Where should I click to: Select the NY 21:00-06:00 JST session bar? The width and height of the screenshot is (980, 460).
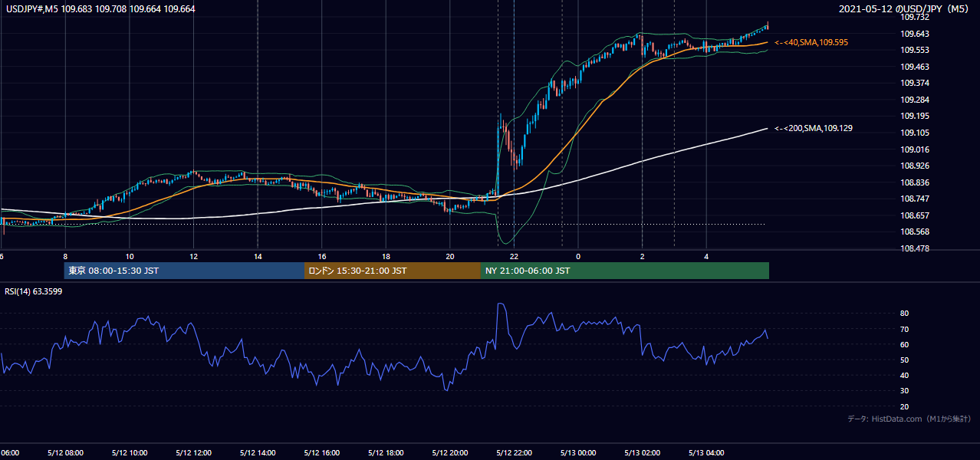625,271
